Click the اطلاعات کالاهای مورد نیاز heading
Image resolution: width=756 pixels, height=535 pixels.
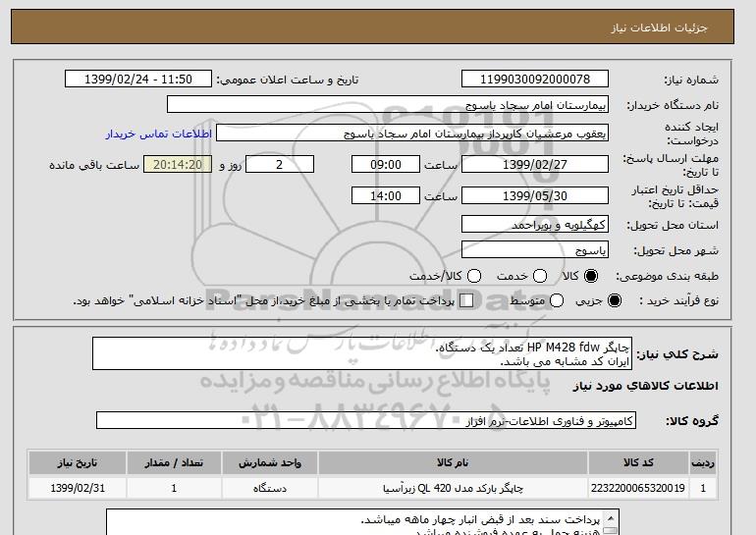646,386
